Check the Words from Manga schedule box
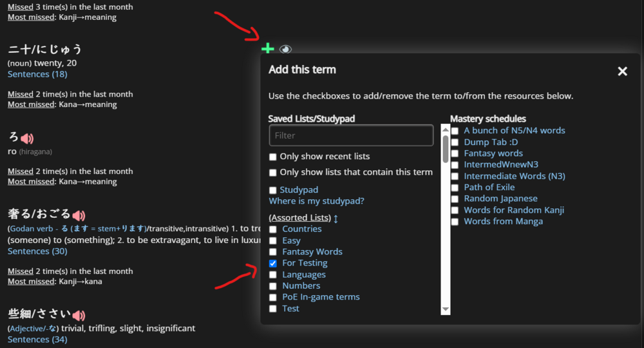 point(455,222)
